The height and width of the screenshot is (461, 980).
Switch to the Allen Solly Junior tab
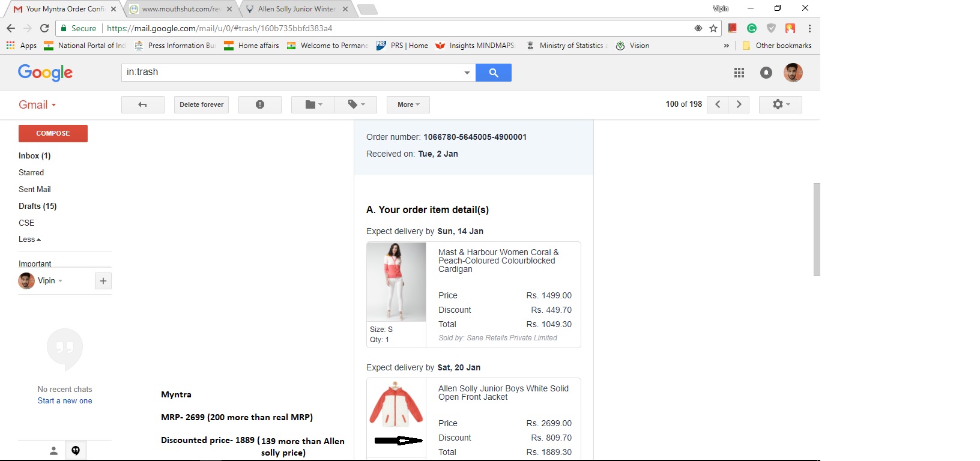point(295,9)
